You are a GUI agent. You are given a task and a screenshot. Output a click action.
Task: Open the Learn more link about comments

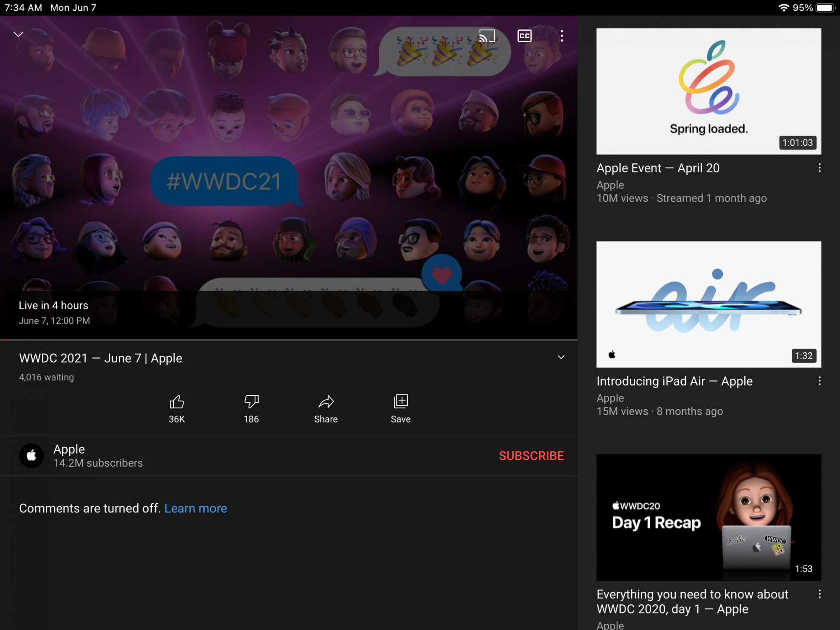point(196,508)
